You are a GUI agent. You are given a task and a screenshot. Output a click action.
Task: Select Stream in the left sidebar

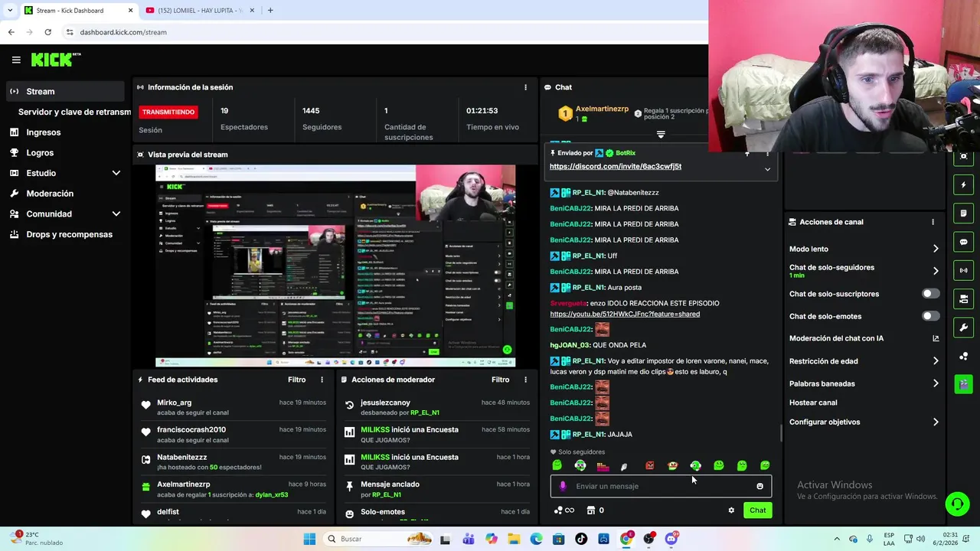pyautogui.click(x=65, y=91)
